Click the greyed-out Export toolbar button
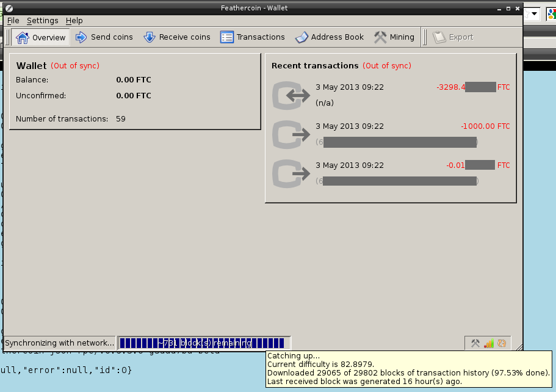 click(x=453, y=37)
